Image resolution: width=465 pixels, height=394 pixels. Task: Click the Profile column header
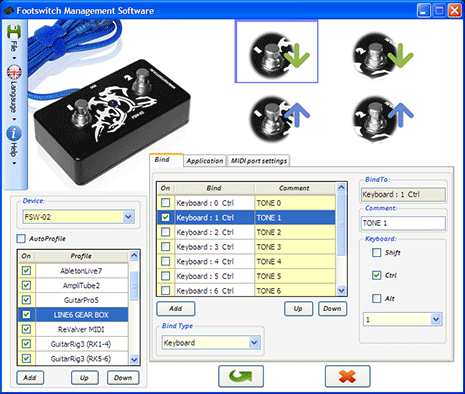click(x=81, y=256)
